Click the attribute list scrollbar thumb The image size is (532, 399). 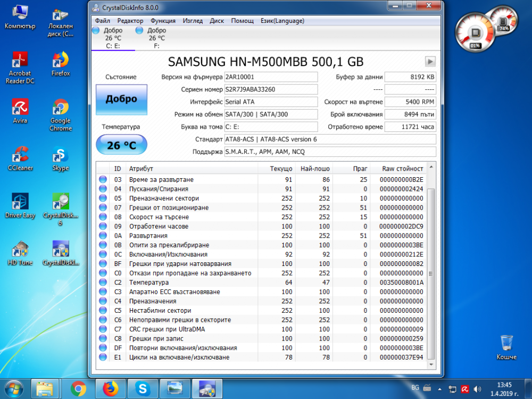(431, 273)
